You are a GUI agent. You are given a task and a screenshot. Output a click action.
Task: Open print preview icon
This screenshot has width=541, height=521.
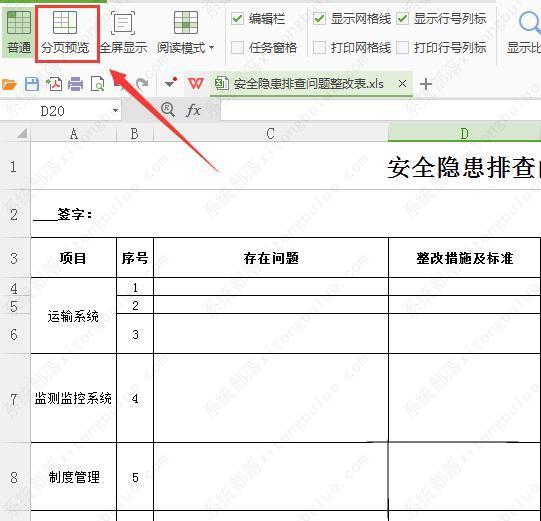(x=98, y=84)
